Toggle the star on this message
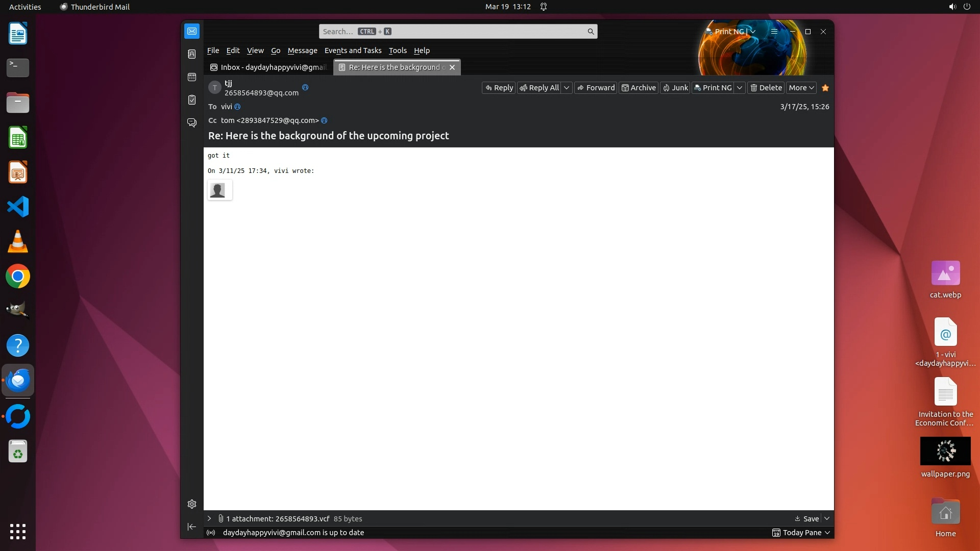This screenshot has width=980, height=551. pos(825,88)
